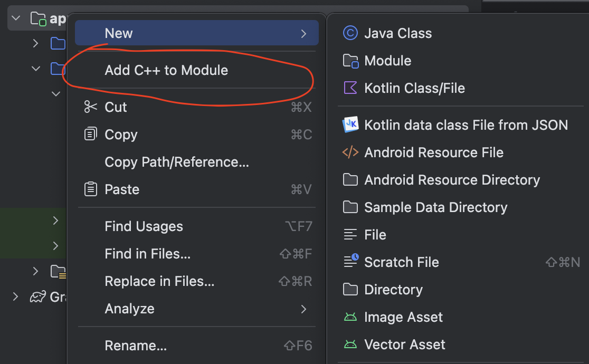Click the Android Resource File icon

[x=350, y=152]
